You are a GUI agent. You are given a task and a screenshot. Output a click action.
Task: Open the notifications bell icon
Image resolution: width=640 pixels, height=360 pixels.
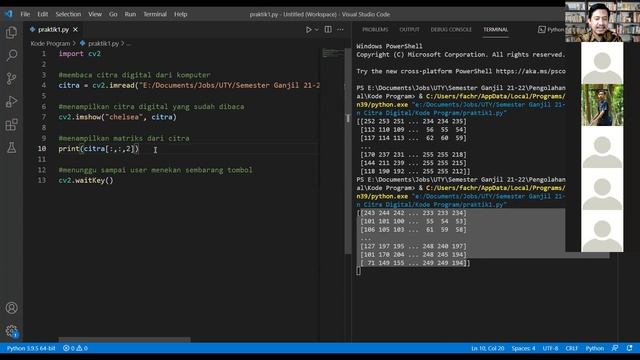629,348
